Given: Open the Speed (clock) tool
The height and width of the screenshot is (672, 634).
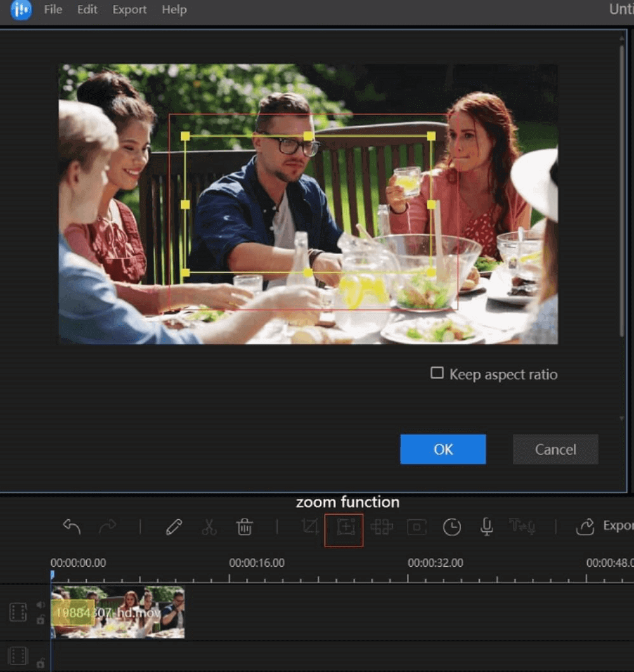Looking at the screenshot, I should click(452, 527).
